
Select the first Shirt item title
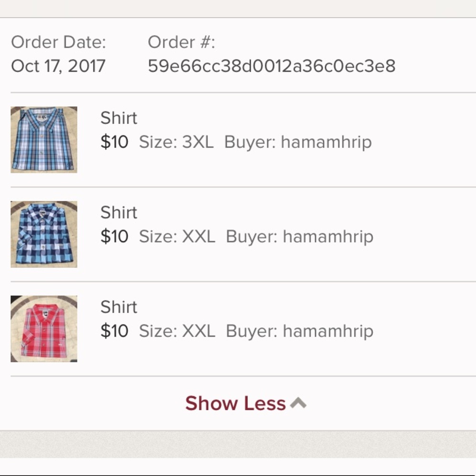point(119,118)
